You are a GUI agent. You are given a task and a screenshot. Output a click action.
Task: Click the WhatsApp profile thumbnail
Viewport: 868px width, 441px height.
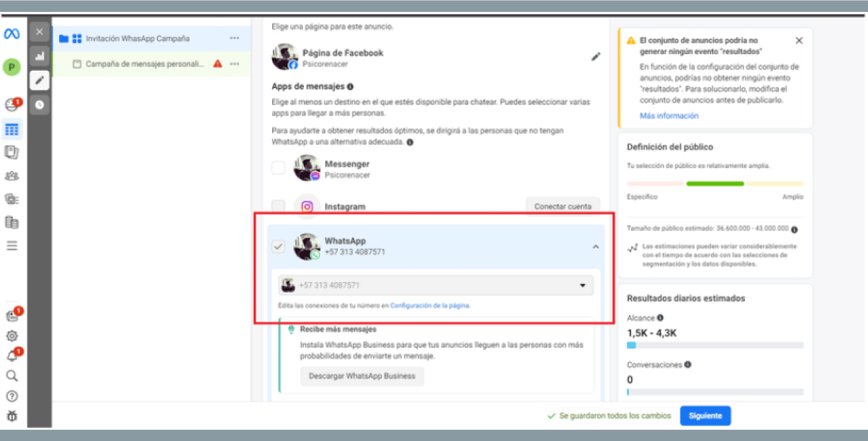click(307, 246)
